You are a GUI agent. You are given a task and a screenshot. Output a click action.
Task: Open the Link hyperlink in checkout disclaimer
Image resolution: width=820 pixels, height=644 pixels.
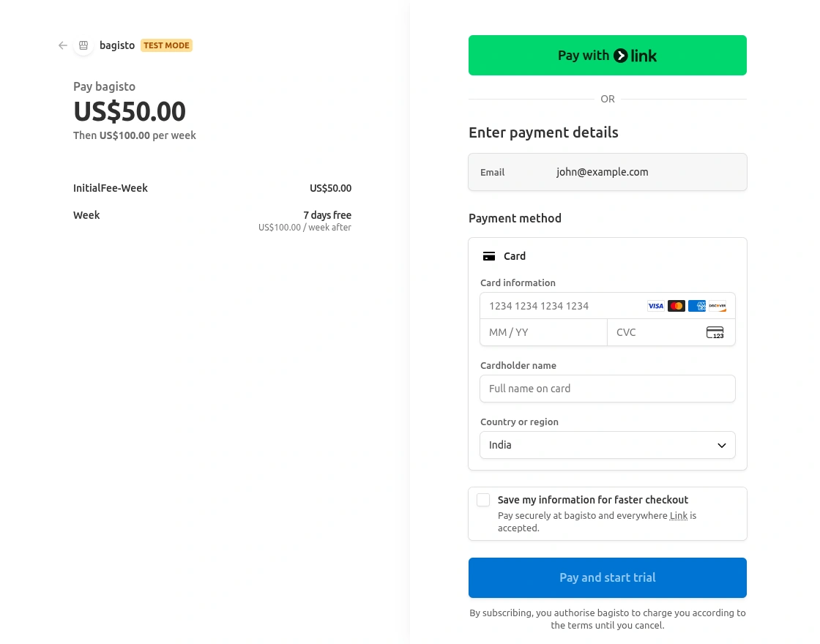[678, 515]
